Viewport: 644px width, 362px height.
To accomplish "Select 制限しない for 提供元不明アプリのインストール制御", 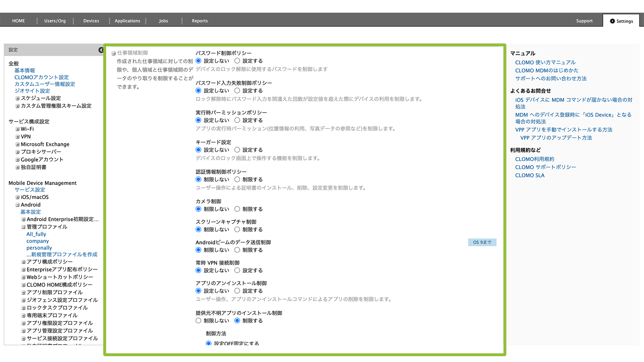I will [x=198, y=321].
